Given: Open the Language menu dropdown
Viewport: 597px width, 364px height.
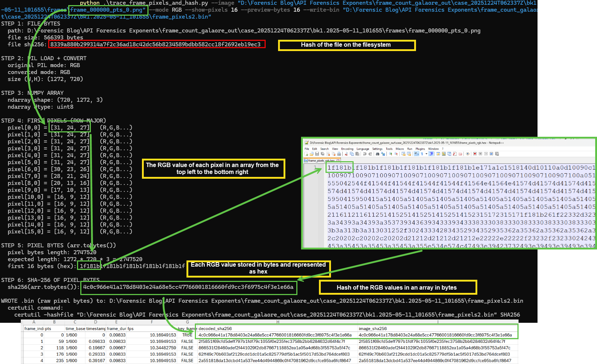Looking at the screenshot, I should click(363, 149).
